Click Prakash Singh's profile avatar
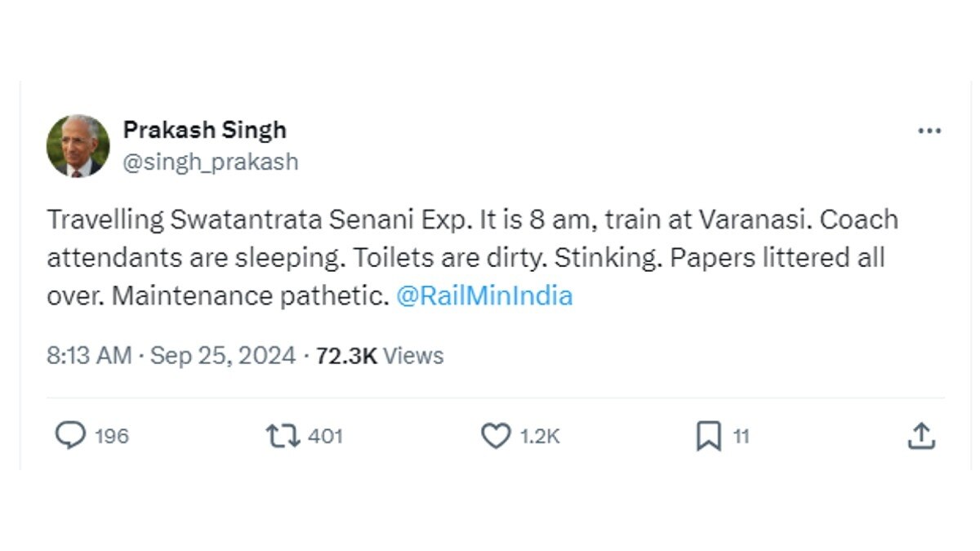The height and width of the screenshot is (551, 980). click(78, 145)
